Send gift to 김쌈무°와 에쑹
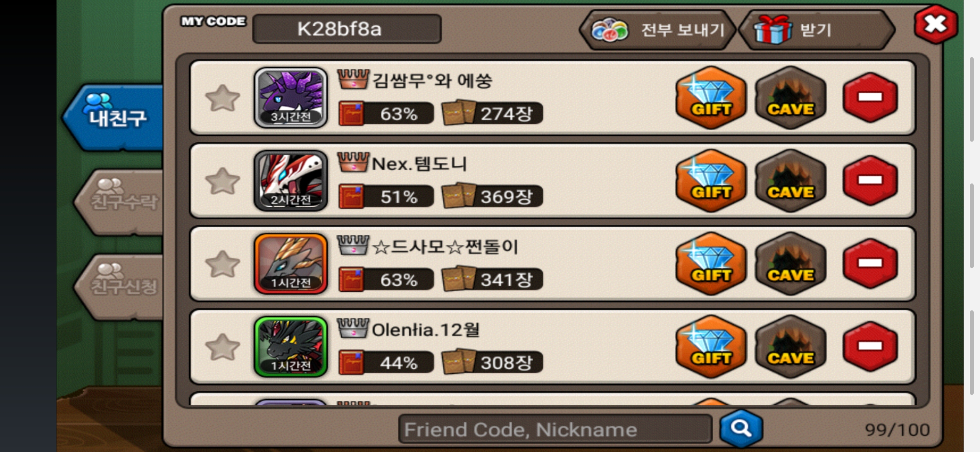This screenshot has height=452, width=980. 711,97
